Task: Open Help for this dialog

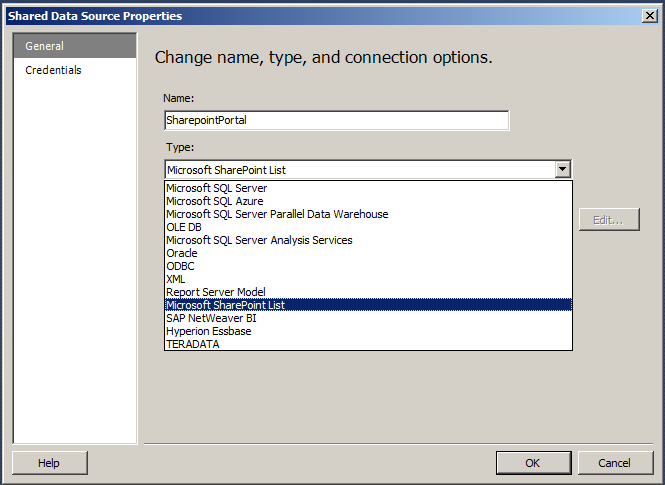Action: (x=50, y=463)
